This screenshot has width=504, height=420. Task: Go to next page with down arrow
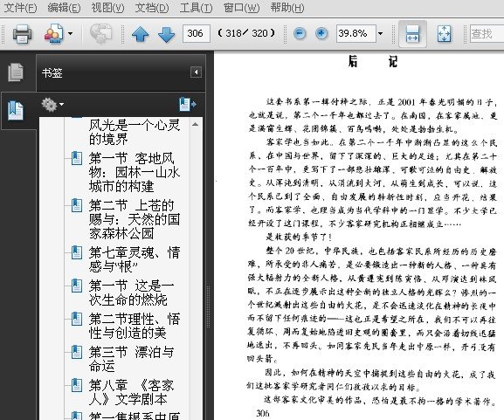coord(166,34)
